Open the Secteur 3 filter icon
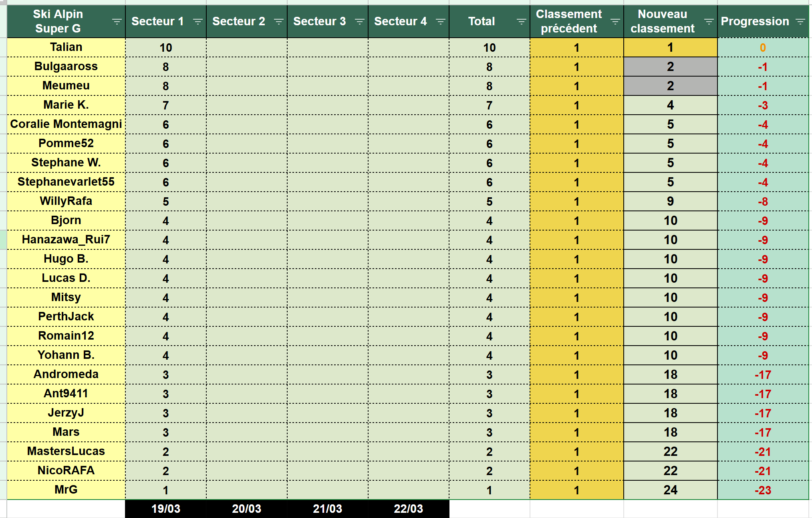812x518 pixels. click(x=359, y=22)
